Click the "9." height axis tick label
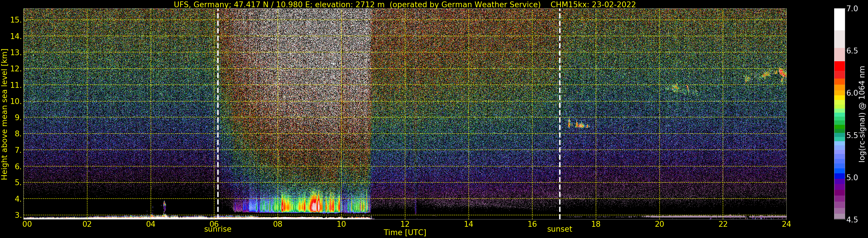The height and width of the screenshot is (238, 868). coord(18,118)
